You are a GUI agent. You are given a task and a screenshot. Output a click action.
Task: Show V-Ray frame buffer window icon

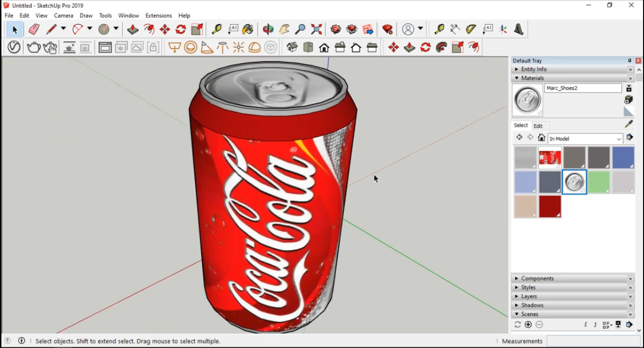click(x=105, y=47)
